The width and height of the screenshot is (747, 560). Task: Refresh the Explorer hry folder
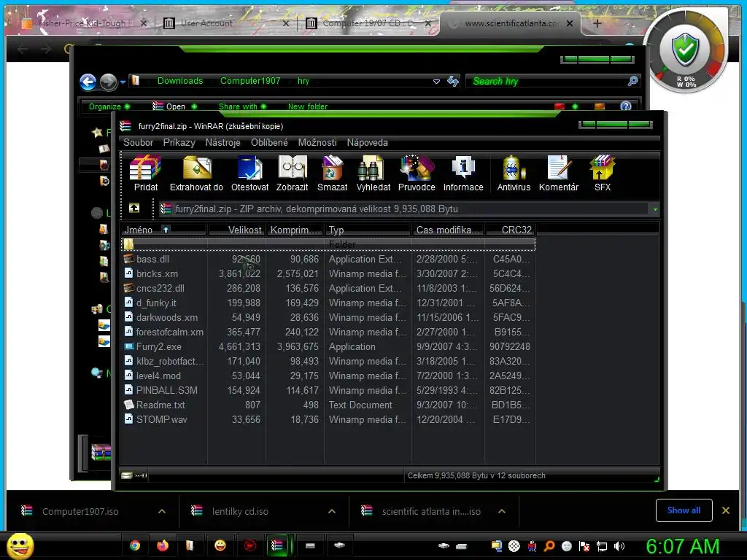coord(453,82)
